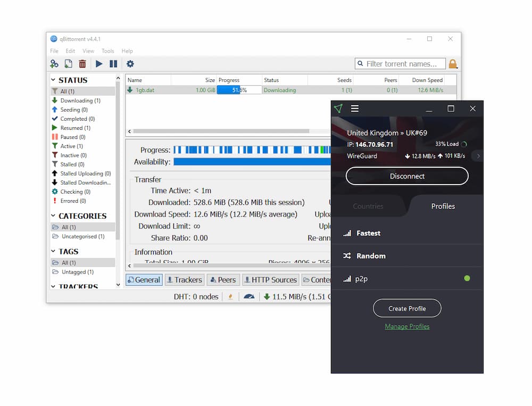The width and height of the screenshot is (532, 406).
Task: Switch to the General tab
Action: [144, 280]
